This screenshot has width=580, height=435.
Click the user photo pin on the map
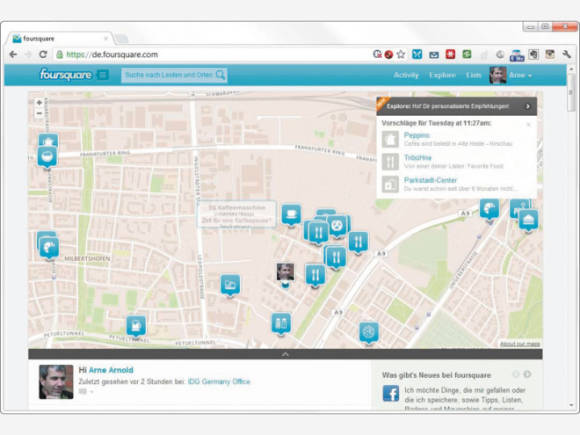click(x=285, y=273)
